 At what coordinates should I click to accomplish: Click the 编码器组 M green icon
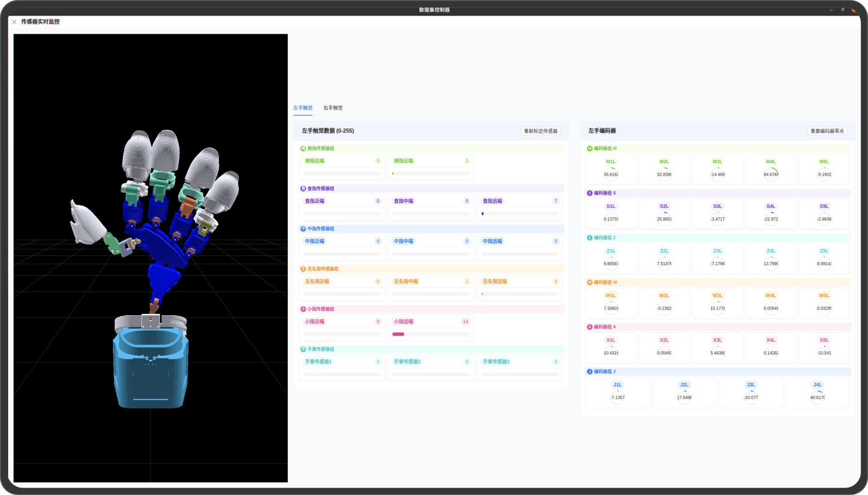pos(590,148)
